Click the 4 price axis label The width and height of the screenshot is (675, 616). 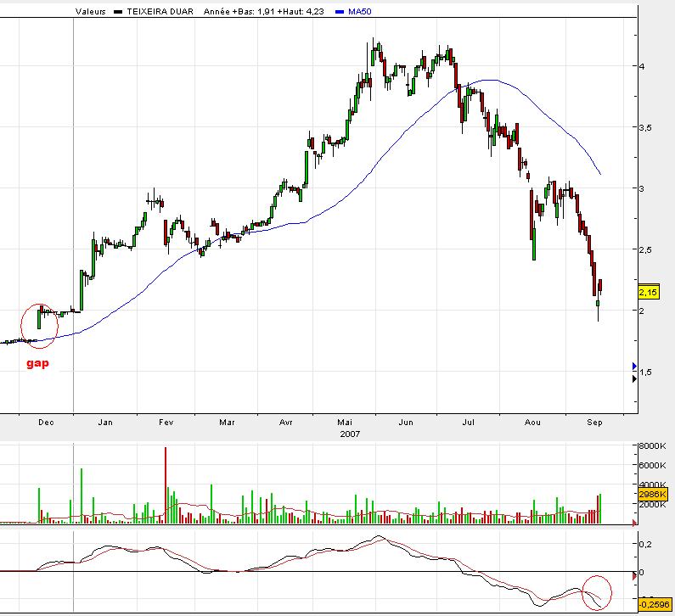point(642,66)
